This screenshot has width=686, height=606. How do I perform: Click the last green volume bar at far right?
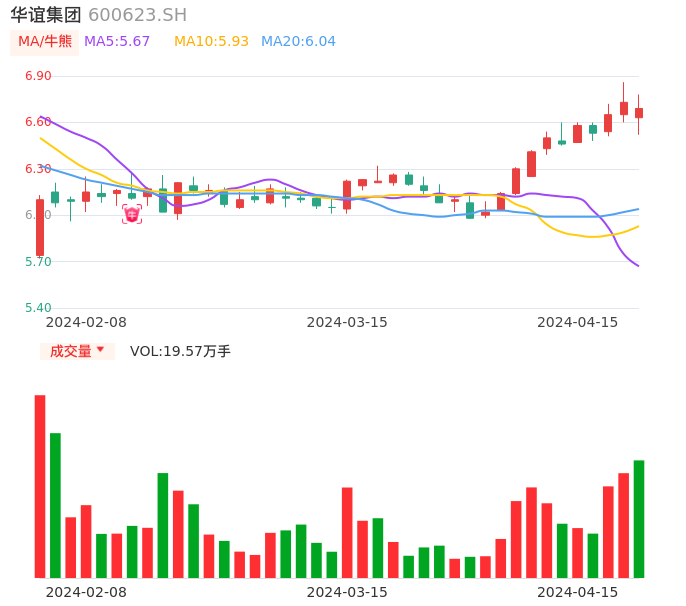639,518
